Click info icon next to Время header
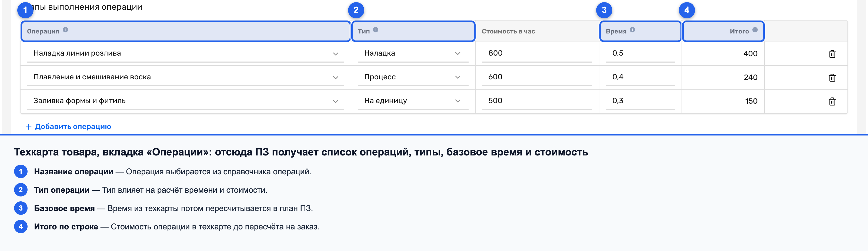Image resolution: width=868 pixels, height=251 pixels. pyautogui.click(x=632, y=30)
